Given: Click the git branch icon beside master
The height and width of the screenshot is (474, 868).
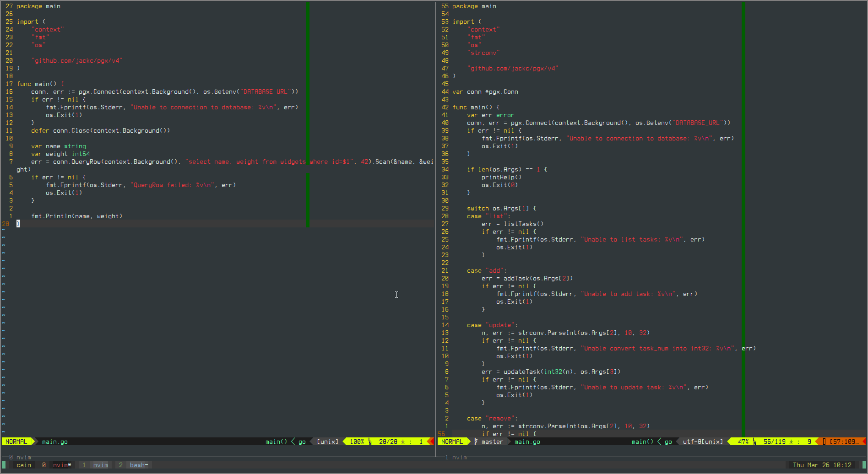Looking at the screenshot, I should pyautogui.click(x=476, y=442).
